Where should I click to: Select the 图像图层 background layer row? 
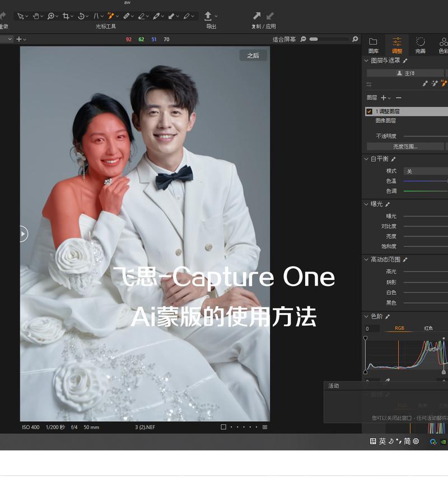407,121
